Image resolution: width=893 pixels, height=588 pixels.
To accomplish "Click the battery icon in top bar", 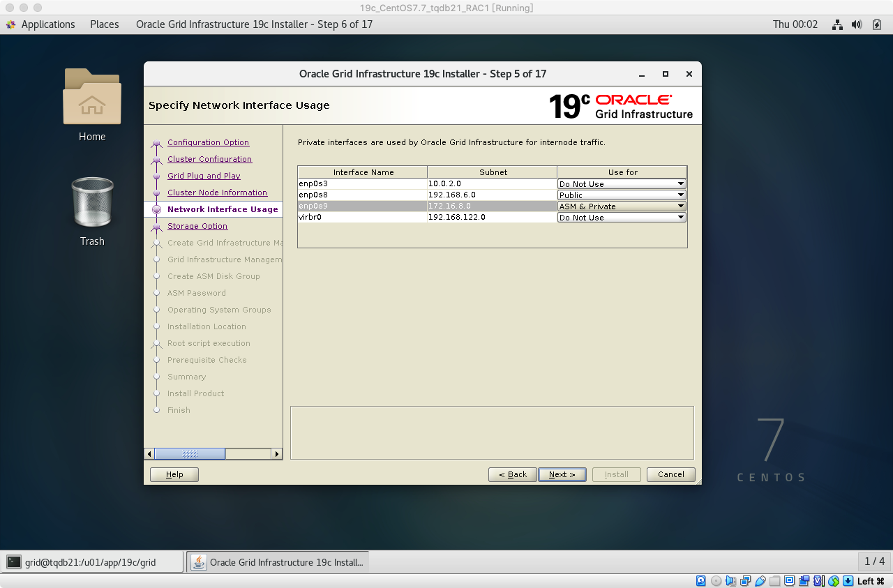I will [x=877, y=24].
